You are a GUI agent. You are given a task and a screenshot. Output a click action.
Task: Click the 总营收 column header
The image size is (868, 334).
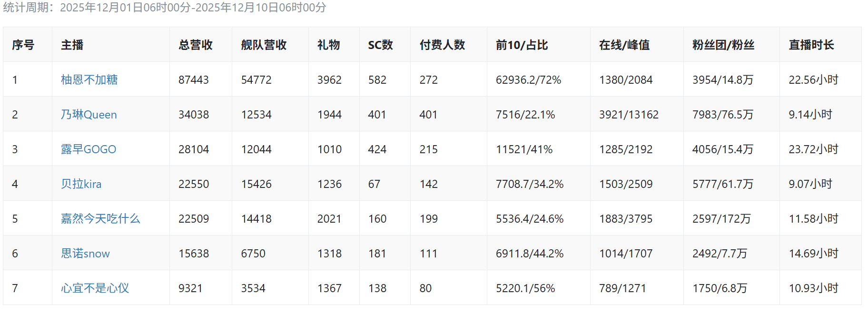196,45
